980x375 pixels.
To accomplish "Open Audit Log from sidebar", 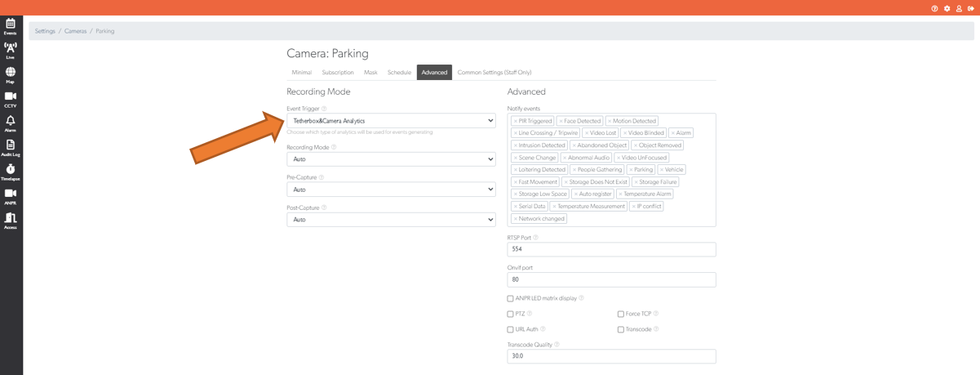I will [x=11, y=148].
